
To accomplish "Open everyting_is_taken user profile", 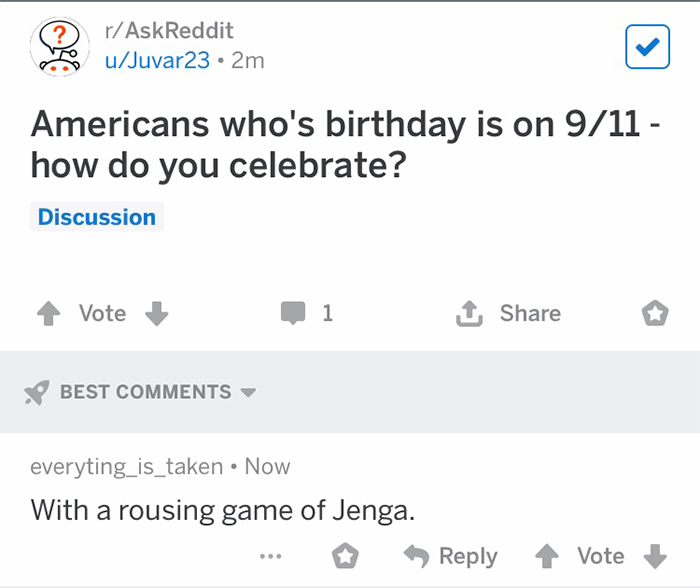I will tap(127, 466).
